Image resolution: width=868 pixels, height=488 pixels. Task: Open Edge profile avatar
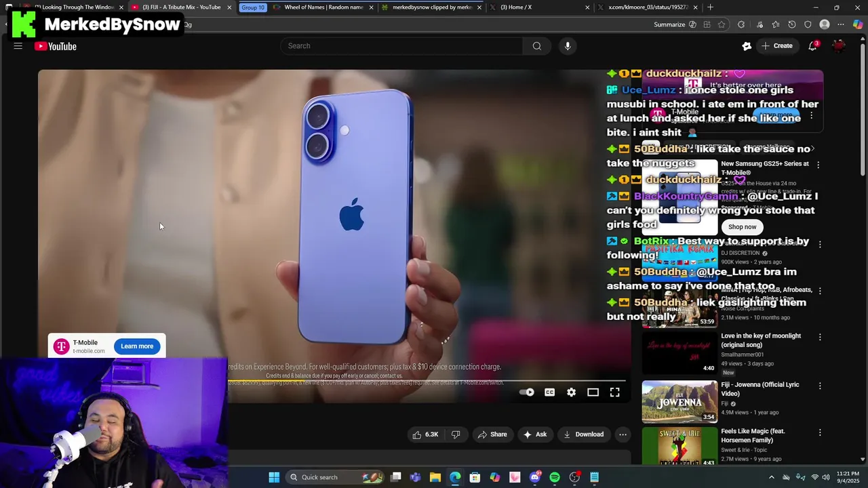(825, 24)
